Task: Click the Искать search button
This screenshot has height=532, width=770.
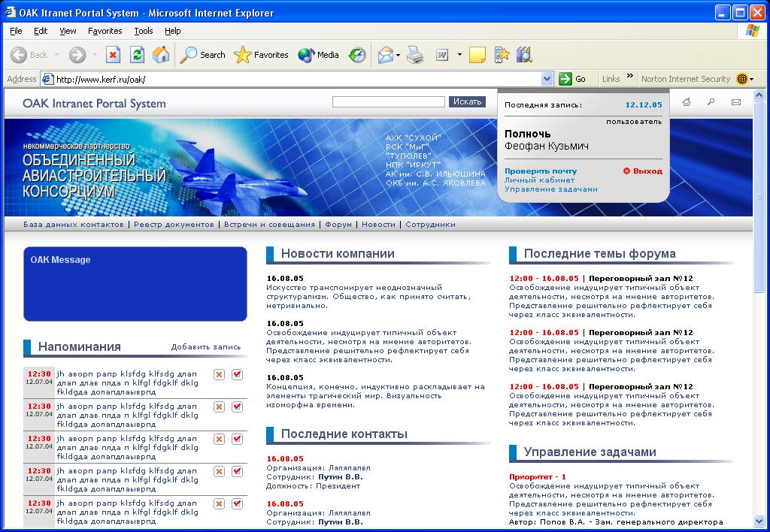Action: point(467,101)
